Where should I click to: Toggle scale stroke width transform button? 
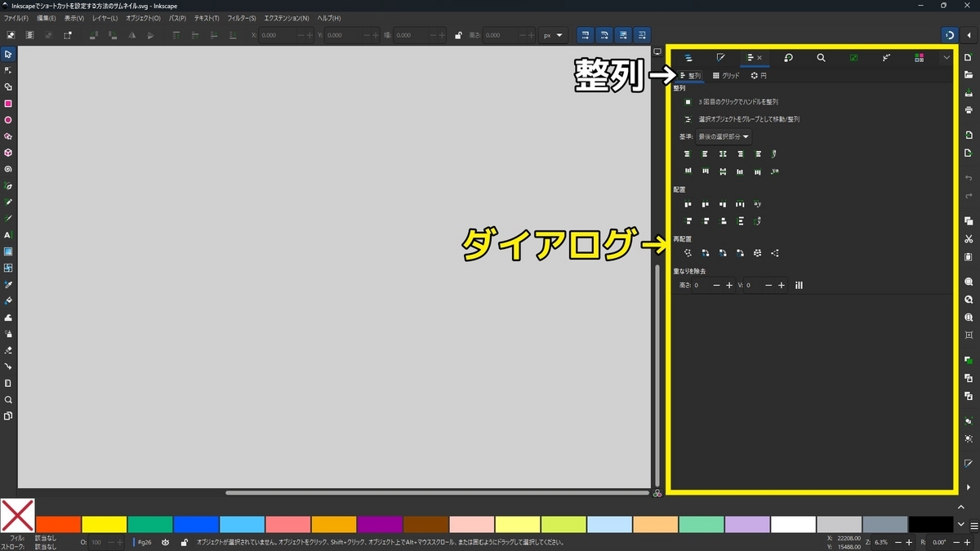586,35
